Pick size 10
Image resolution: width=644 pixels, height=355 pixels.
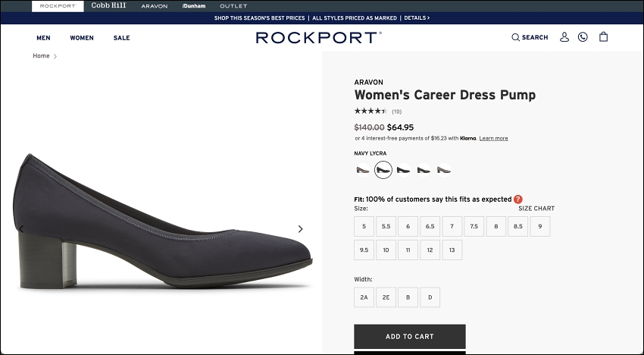point(386,250)
